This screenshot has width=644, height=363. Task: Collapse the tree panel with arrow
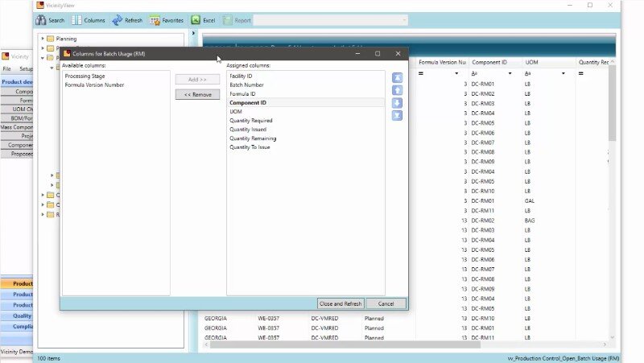click(193, 34)
